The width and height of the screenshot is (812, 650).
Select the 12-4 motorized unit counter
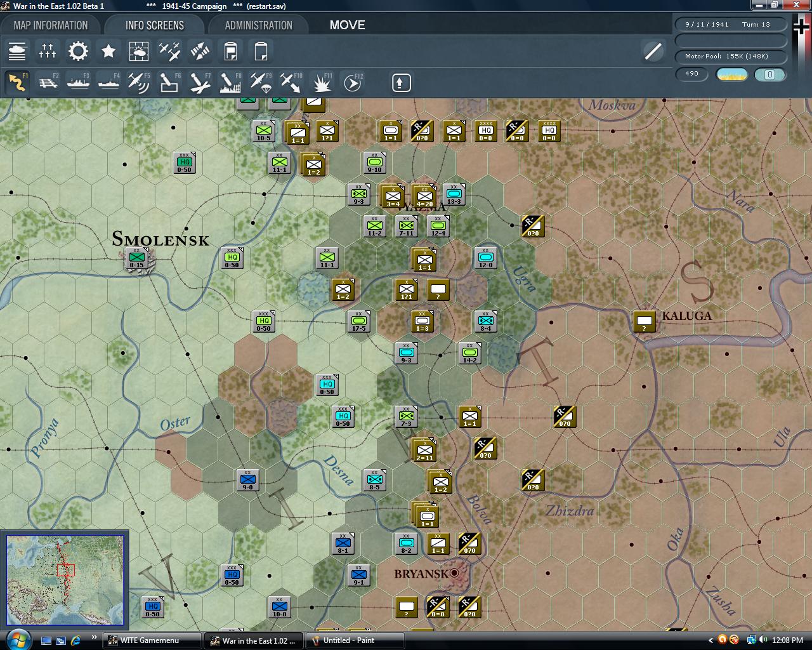click(438, 227)
